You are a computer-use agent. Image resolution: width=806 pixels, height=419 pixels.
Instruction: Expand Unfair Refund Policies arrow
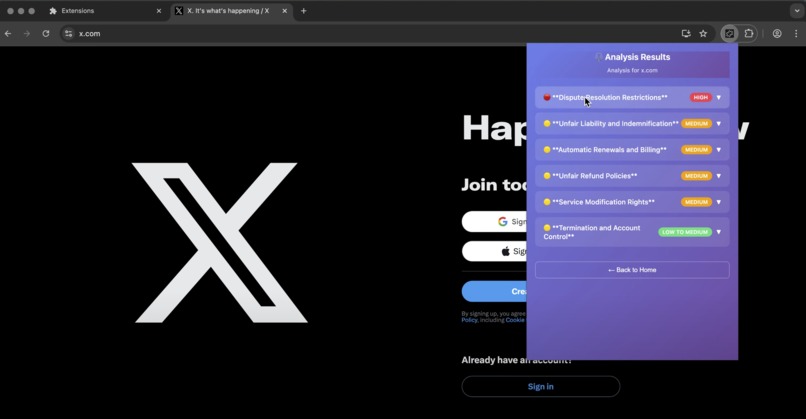(719, 176)
